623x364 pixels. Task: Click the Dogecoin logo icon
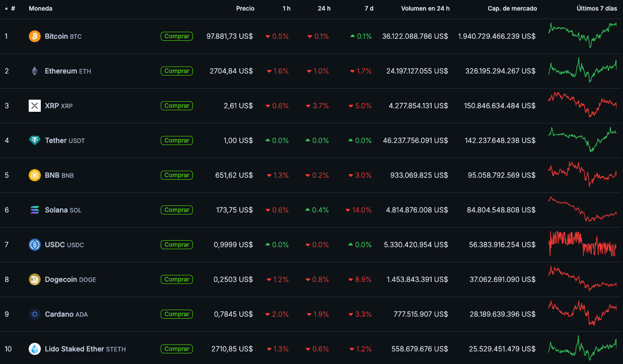[x=35, y=279]
